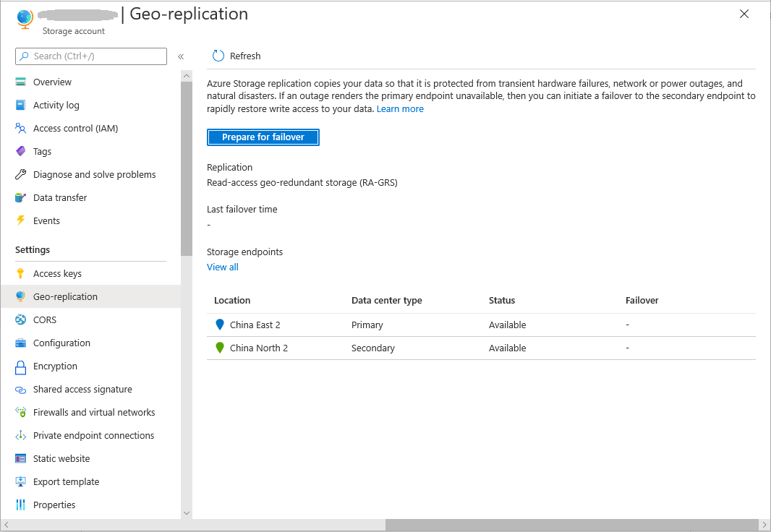The image size is (771, 532).
Task: Click the Failover column header
Action: 642,301
